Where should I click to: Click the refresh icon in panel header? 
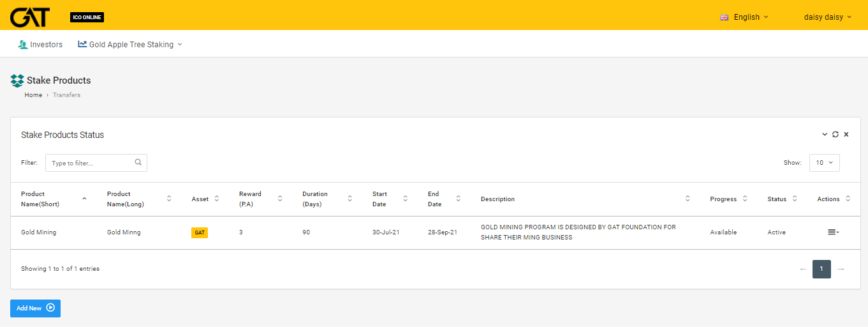click(835, 134)
